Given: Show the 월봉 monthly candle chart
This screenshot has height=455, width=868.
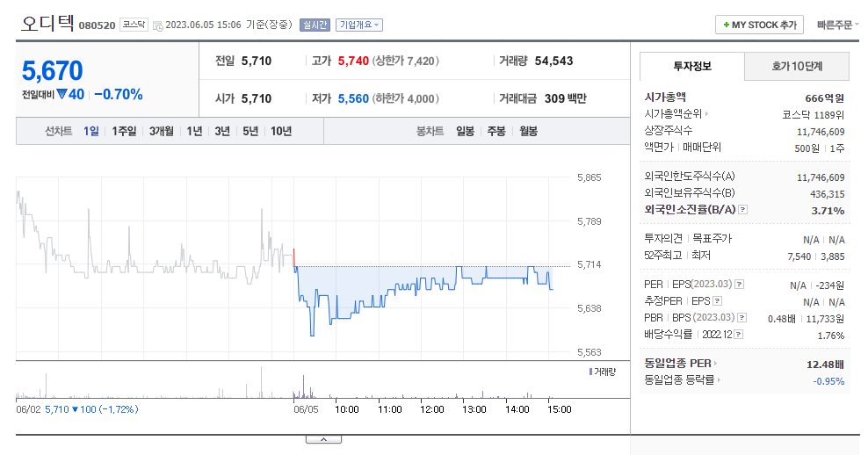Looking at the screenshot, I should point(528,131).
